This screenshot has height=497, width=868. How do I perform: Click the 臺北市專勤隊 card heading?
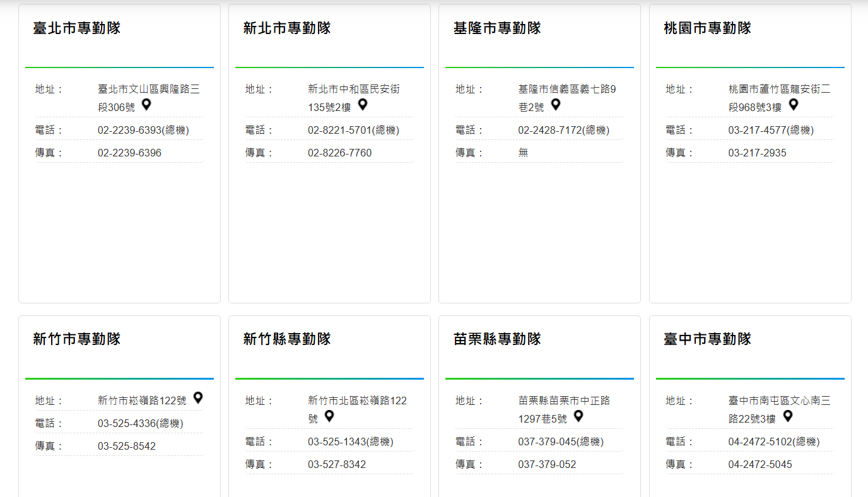[77, 28]
